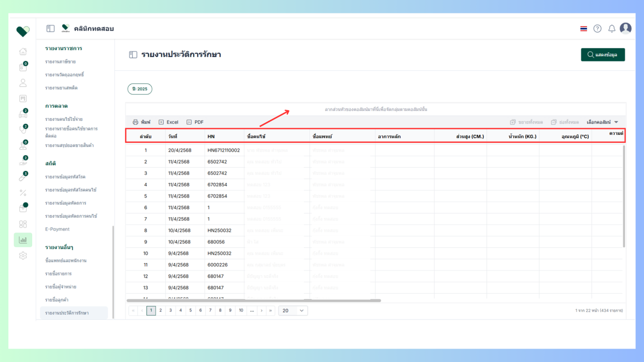Open รายงานสรุปยอดขายสินค้า in sidebar
The image size is (644, 362).
pyautogui.click(x=69, y=145)
